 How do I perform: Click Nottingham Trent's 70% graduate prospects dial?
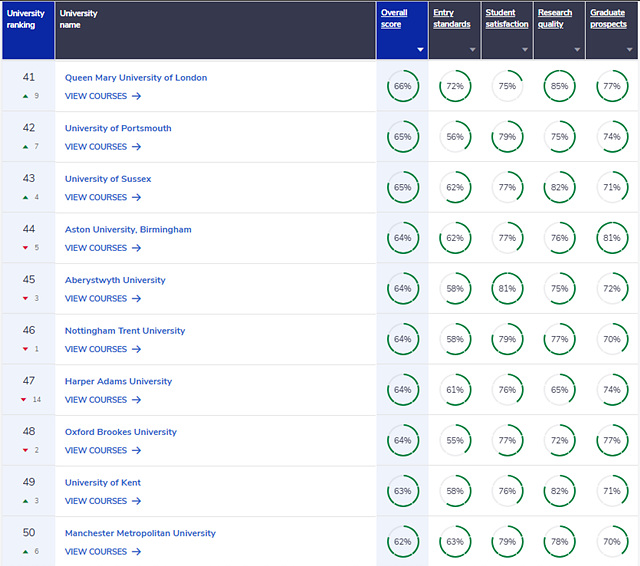611,339
